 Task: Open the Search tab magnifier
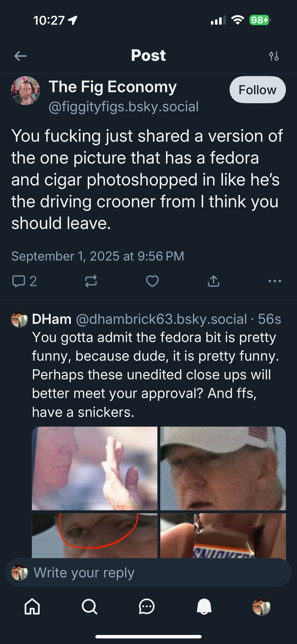pos(89,607)
